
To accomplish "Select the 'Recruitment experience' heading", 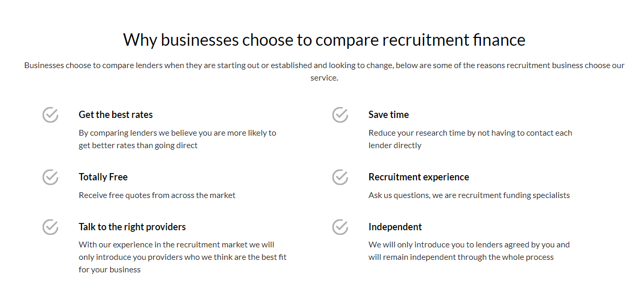I will (x=419, y=177).
